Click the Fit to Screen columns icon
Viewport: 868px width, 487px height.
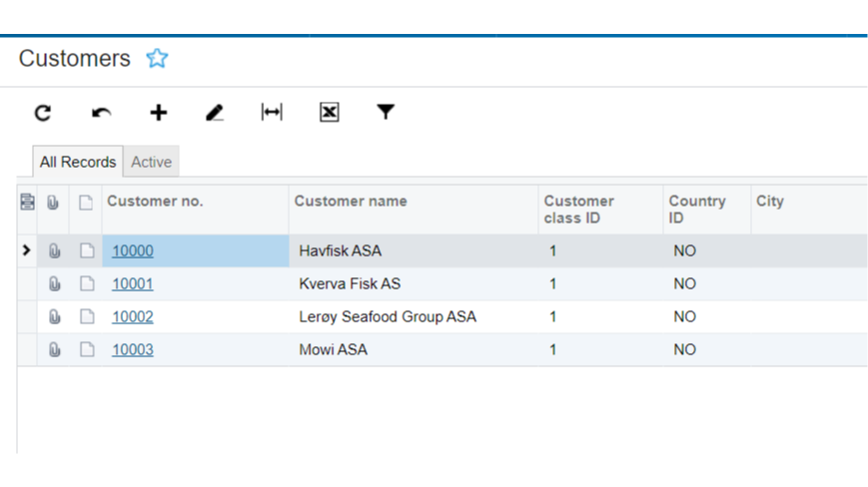(272, 112)
